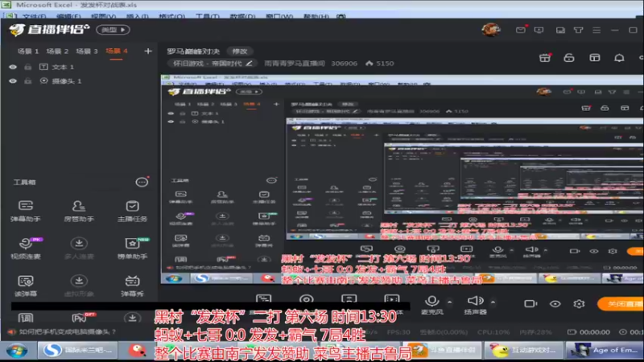Expand microphone options arrow
Image resolution: width=644 pixels, height=362 pixels.
pyautogui.click(x=450, y=302)
